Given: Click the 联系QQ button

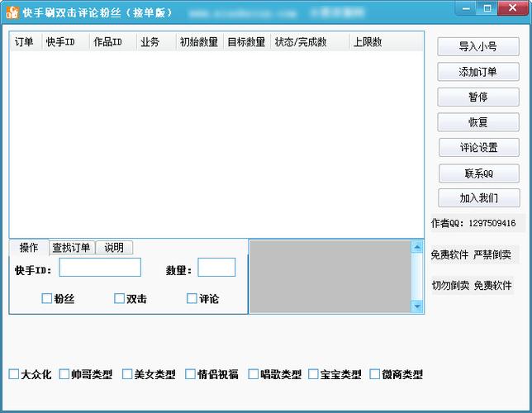Looking at the screenshot, I should click(479, 173).
